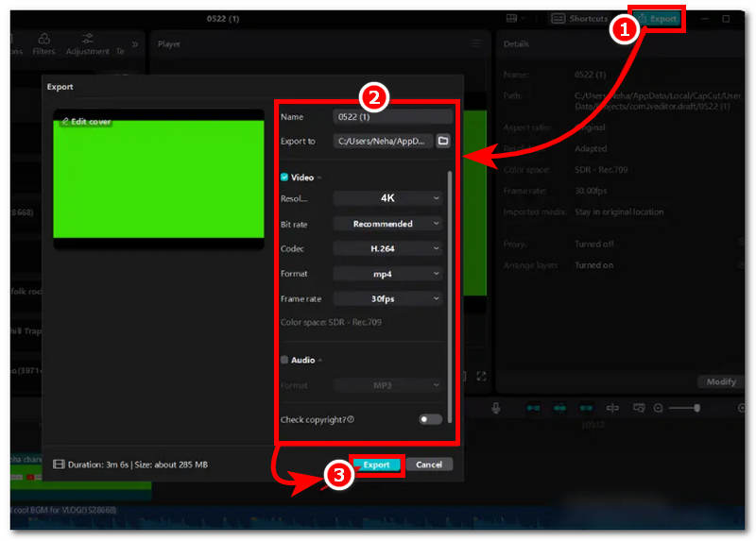Screen dimensions: 756x541
Task: Browse export location with folder icon
Action: click(x=443, y=141)
